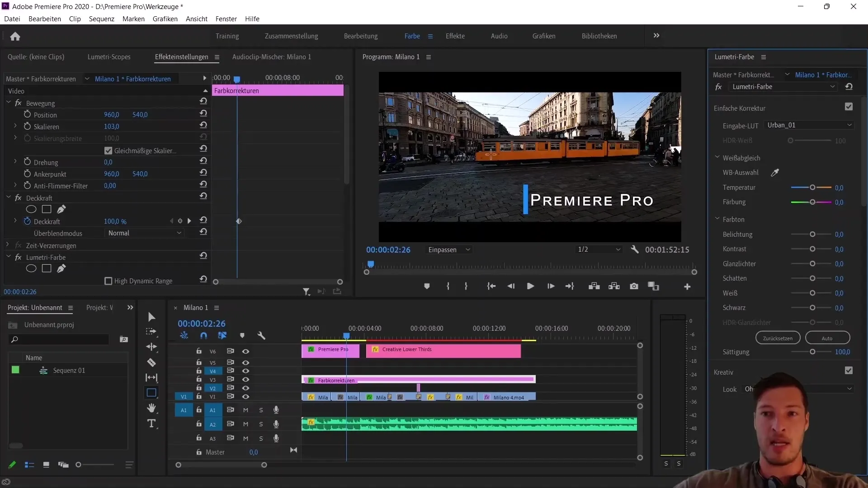
Task: Solo audio track A2
Action: [261, 424]
